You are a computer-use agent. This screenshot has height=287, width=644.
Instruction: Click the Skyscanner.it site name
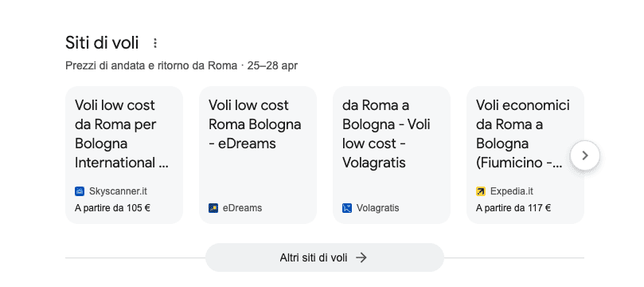point(118,191)
